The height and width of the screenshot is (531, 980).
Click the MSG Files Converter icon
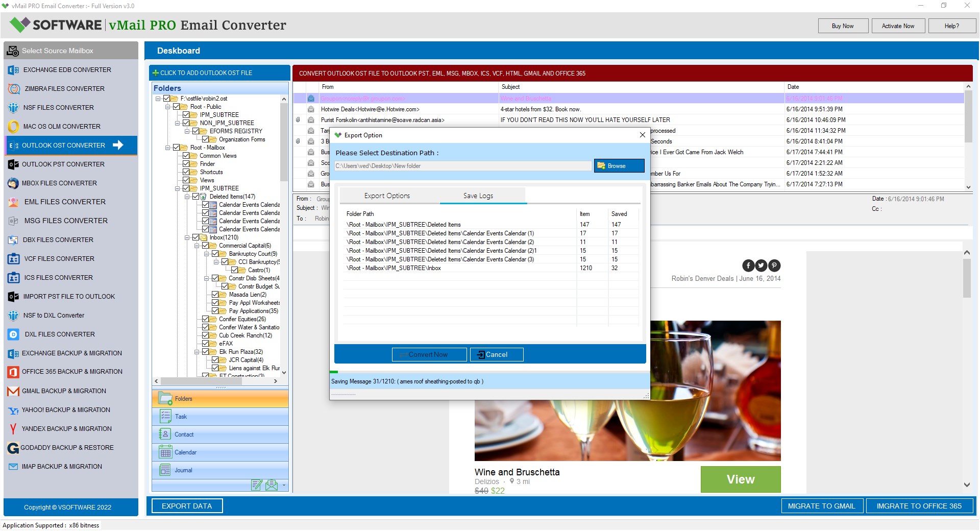[13, 221]
